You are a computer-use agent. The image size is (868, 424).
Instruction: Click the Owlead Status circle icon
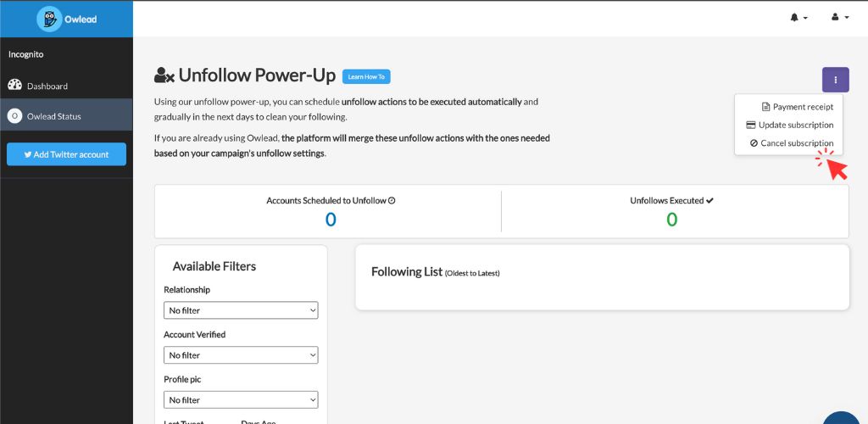tap(14, 116)
